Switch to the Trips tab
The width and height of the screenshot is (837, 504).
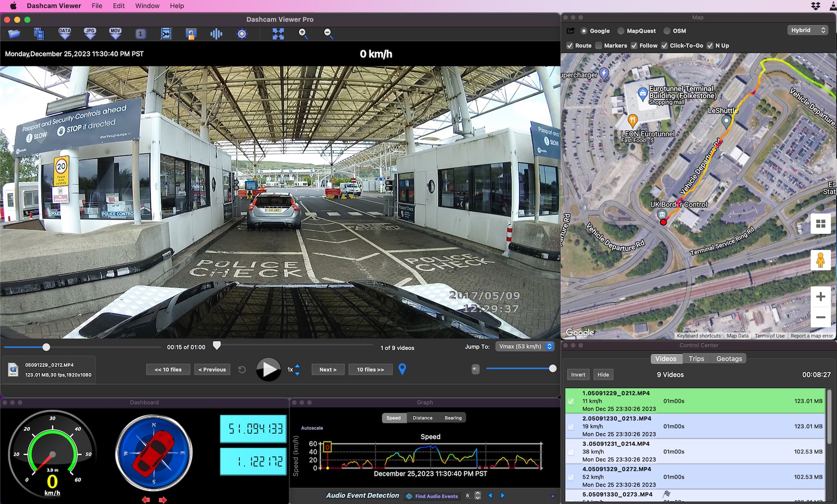coord(696,358)
